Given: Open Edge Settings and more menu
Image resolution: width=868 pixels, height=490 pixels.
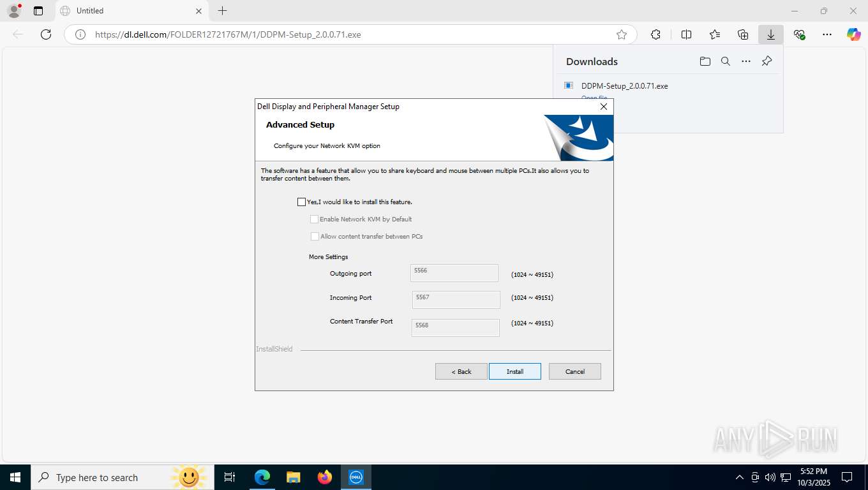Looking at the screenshot, I should click(x=827, y=34).
